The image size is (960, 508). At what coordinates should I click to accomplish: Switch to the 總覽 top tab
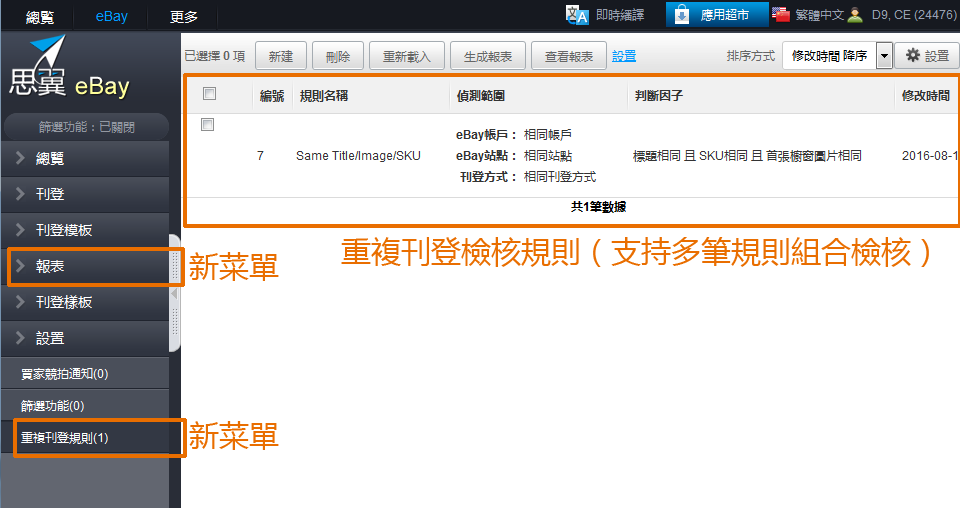point(40,17)
